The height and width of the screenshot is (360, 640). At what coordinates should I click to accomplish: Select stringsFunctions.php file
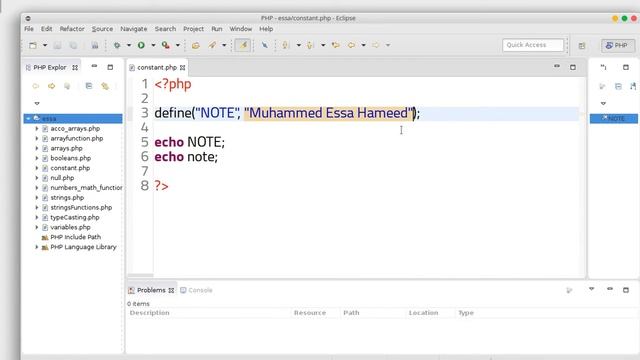click(x=81, y=207)
